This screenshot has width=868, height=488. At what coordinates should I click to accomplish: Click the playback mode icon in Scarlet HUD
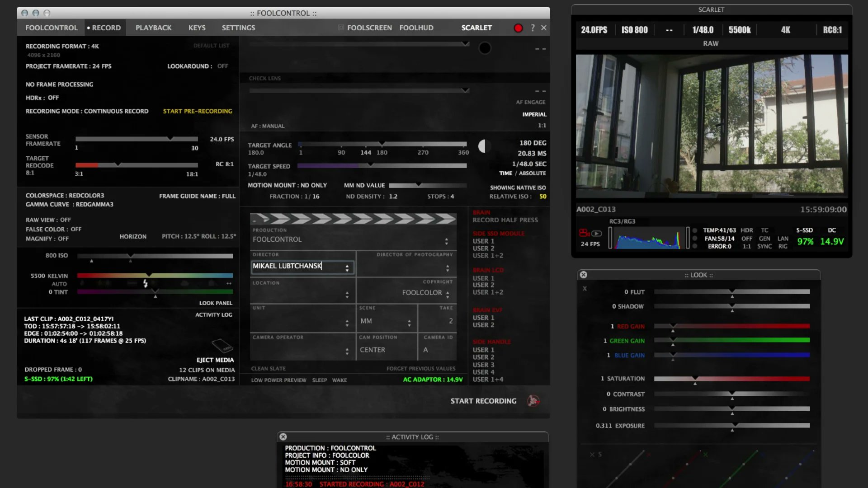597,234
